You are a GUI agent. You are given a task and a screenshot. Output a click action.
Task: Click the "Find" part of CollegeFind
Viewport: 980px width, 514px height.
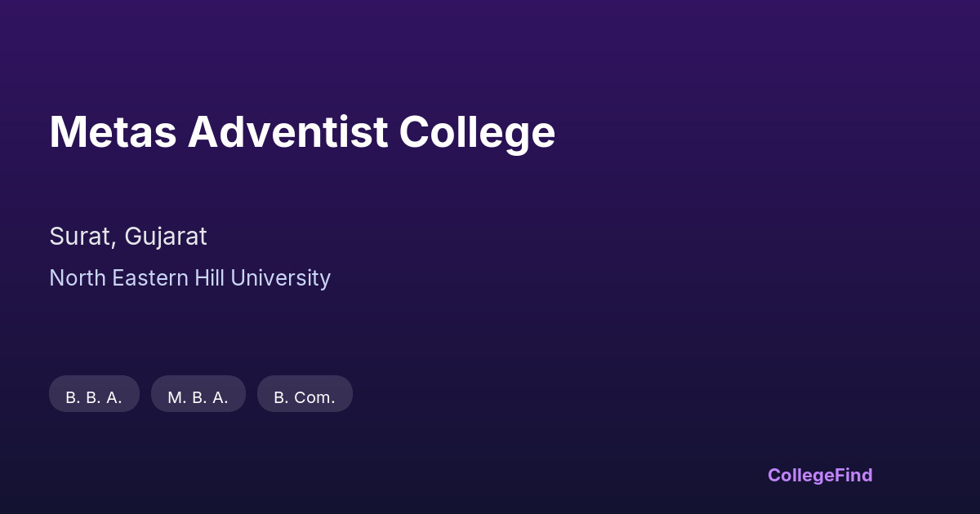tap(853, 475)
